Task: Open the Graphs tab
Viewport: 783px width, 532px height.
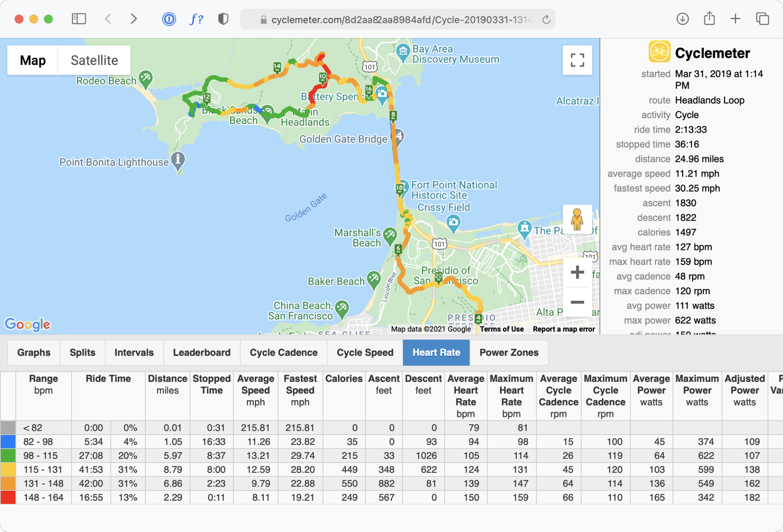Action: pyautogui.click(x=34, y=352)
